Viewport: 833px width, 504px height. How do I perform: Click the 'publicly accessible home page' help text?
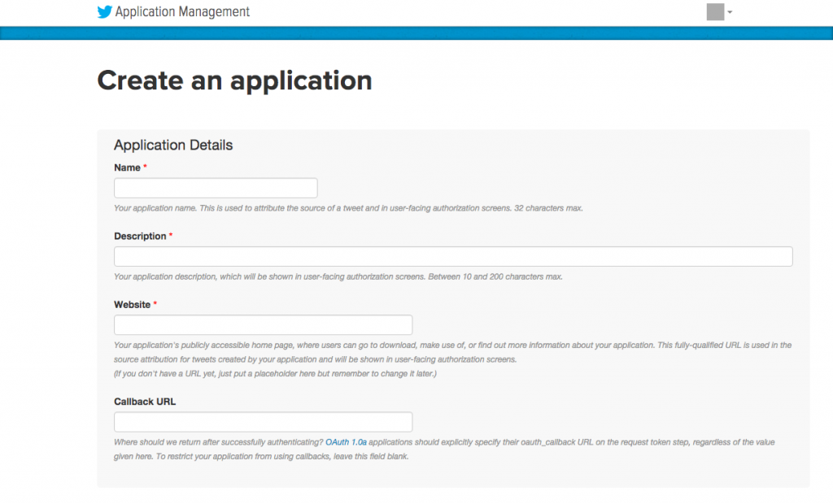coord(452,352)
